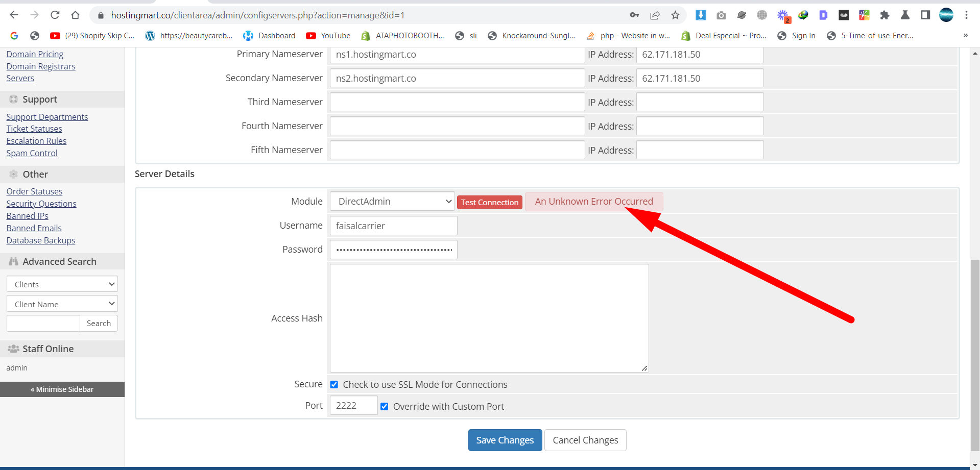
Task: Open the 5-Time-of-use-Ener bookmark
Action: click(870, 36)
